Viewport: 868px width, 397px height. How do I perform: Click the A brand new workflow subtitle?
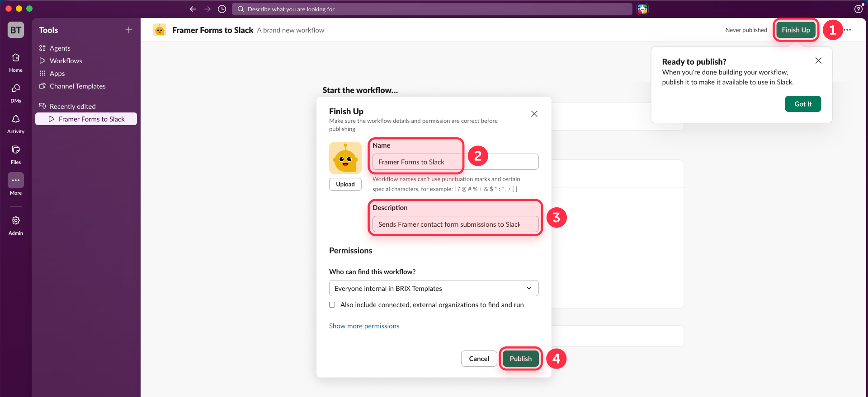point(291,30)
